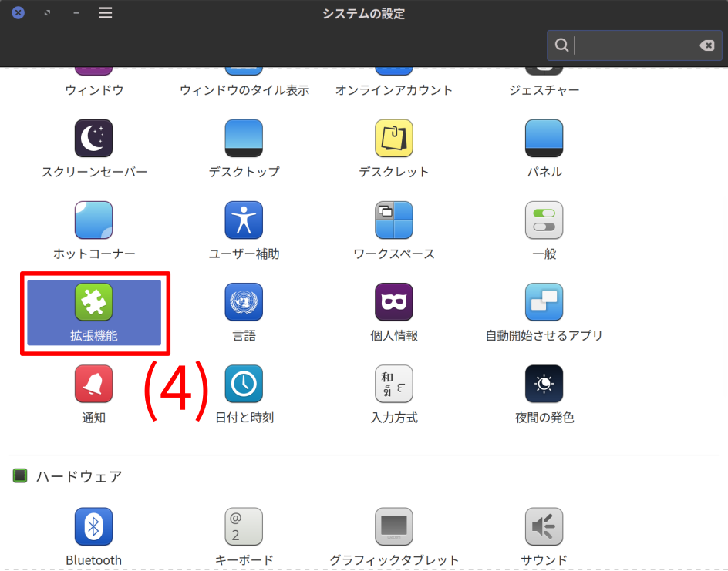Open スクリーンセーバー screensaver settings
The height and width of the screenshot is (571, 728).
click(x=93, y=139)
